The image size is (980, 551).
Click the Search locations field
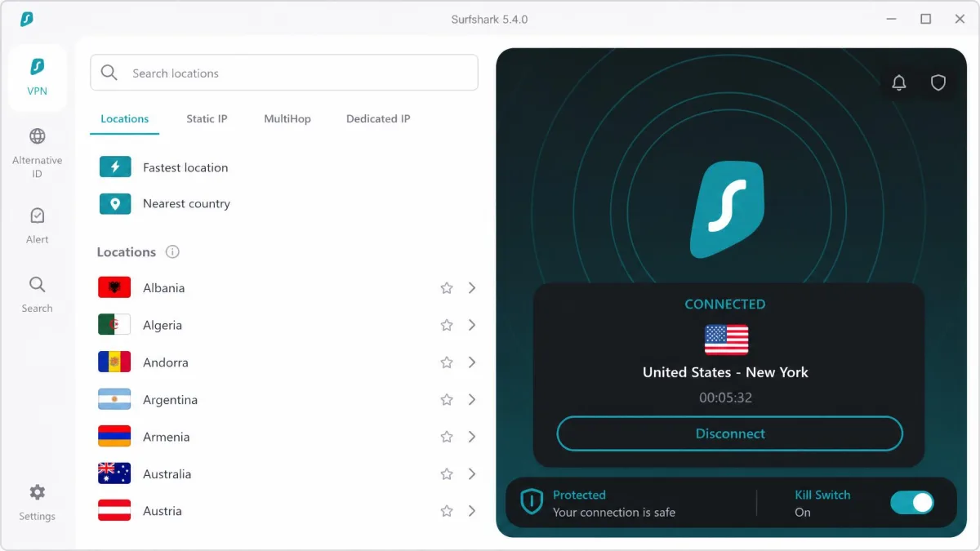(284, 73)
